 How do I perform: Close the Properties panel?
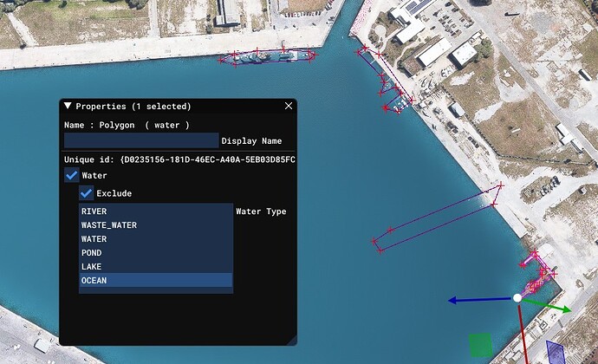pyautogui.click(x=289, y=106)
